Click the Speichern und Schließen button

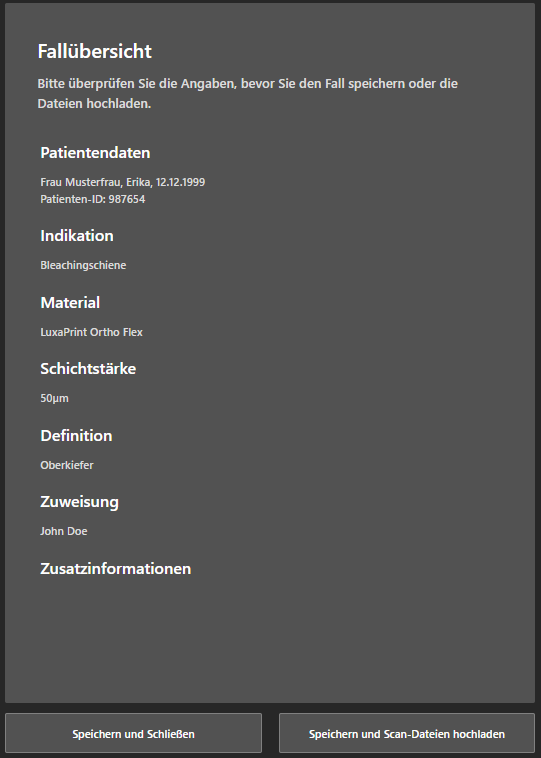(x=133, y=733)
